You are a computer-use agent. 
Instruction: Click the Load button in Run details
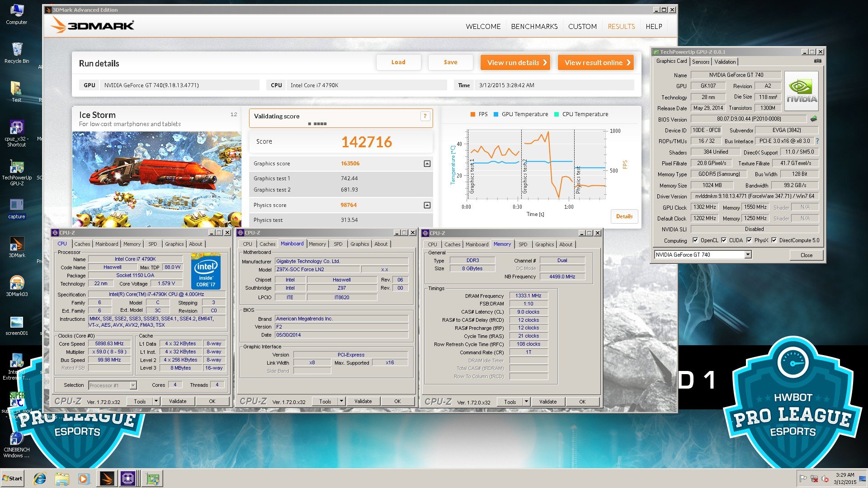398,62
